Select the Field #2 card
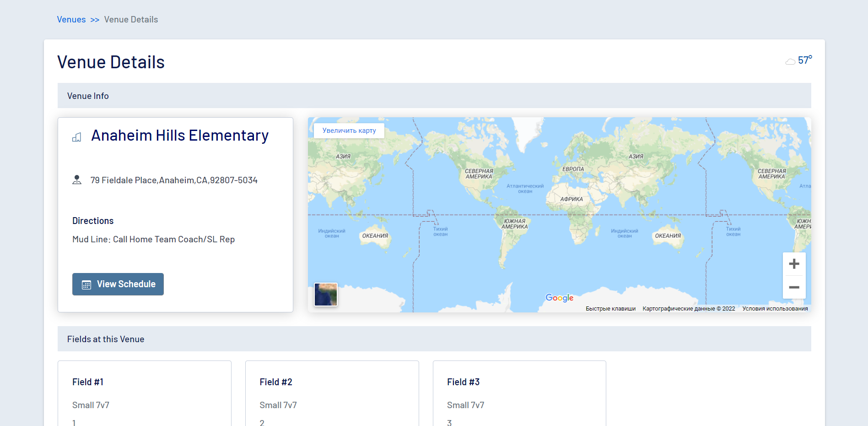The height and width of the screenshot is (426, 868). 332,394
